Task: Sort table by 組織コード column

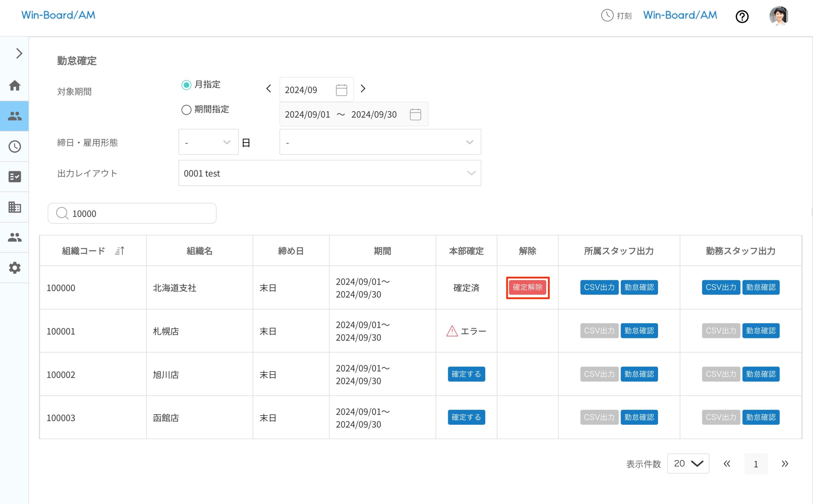Action: (120, 251)
